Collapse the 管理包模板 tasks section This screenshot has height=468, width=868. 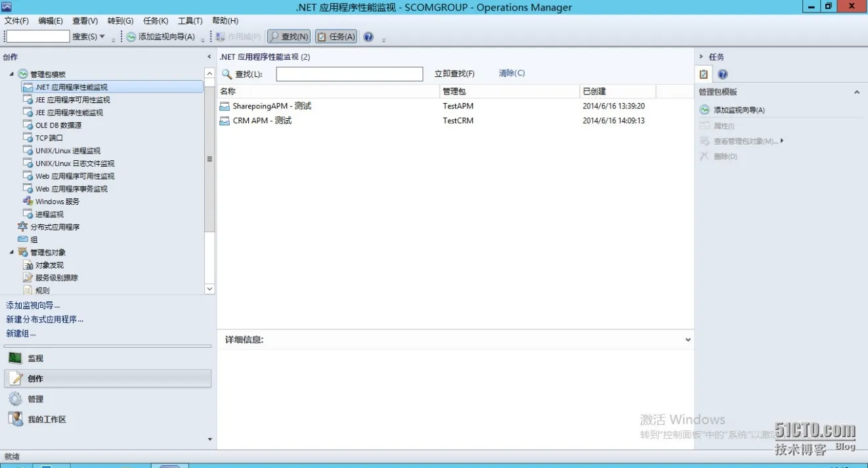tap(856, 93)
